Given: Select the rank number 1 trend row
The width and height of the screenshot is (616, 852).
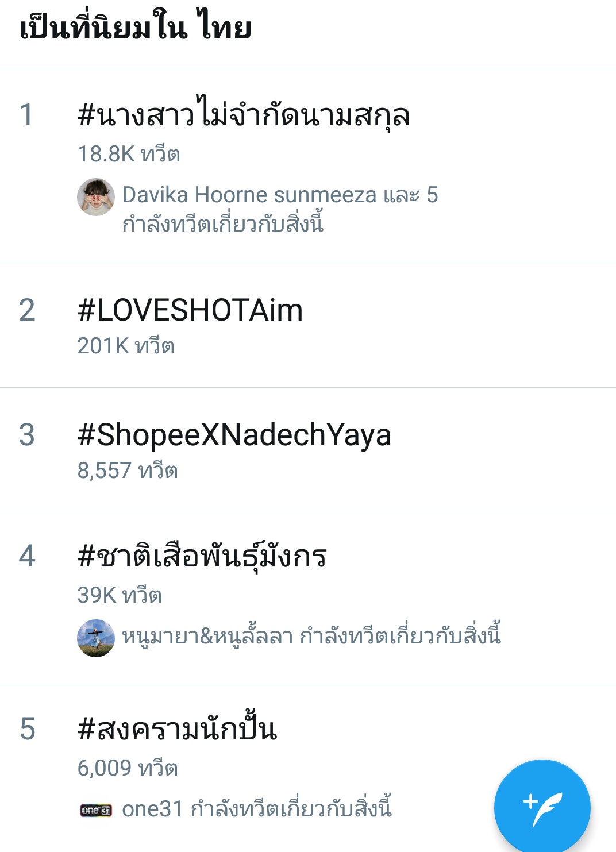Looking at the screenshot, I should [308, 167].
